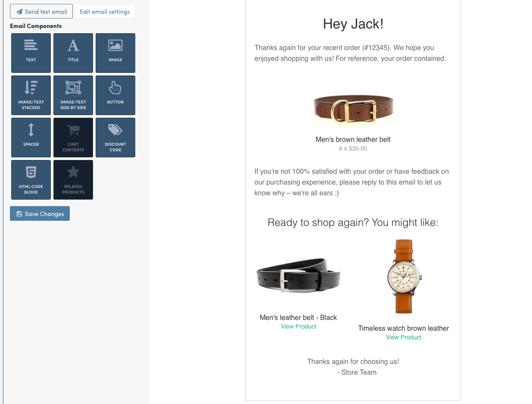Image resolution: width=532 pixels, height=404 pixels.
Task: Open View Product link under black belt
Action: [299, 327]
